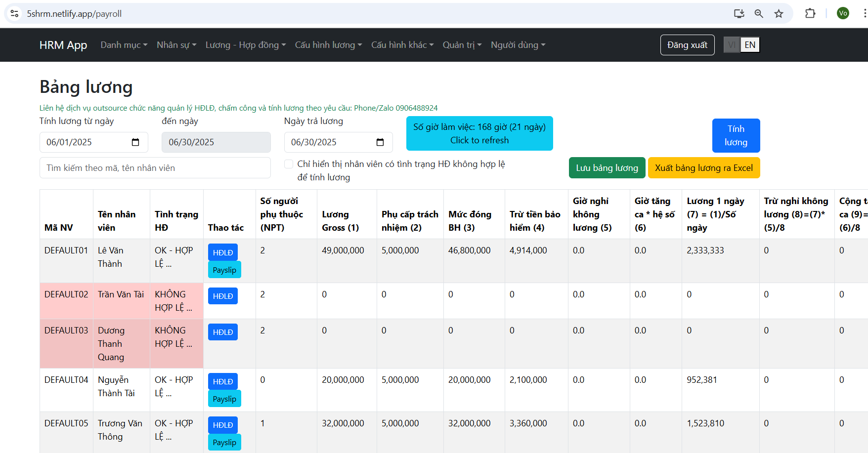
Task: Tick the invalid contract status checkbox
Action: (289, 164)
